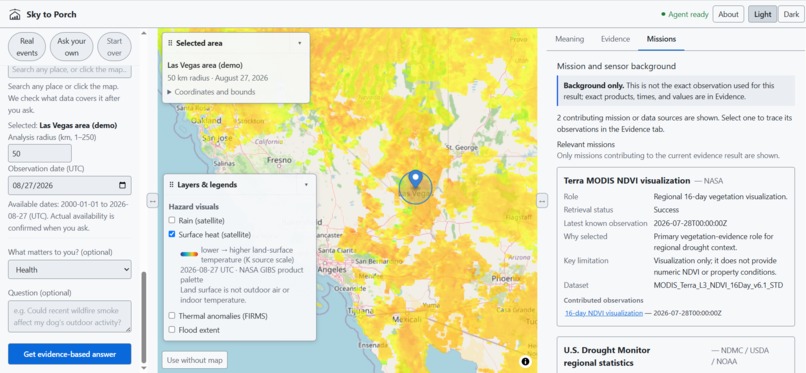The width and height of the screenshot is (806, 373).
Task: Open the calendar picker in observation date field
Action: (122, 185)
